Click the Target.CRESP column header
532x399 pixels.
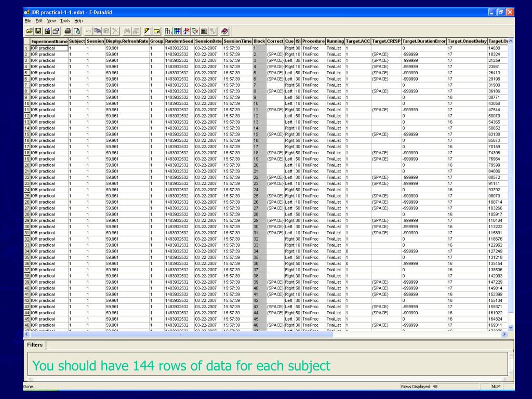click(386, 42)
